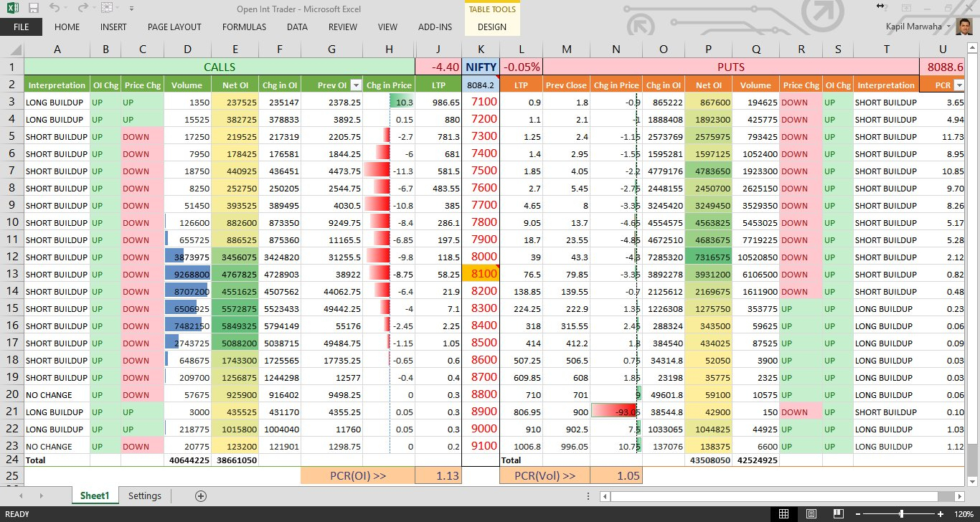Click the Undo arrow icon

click(55, 9)
